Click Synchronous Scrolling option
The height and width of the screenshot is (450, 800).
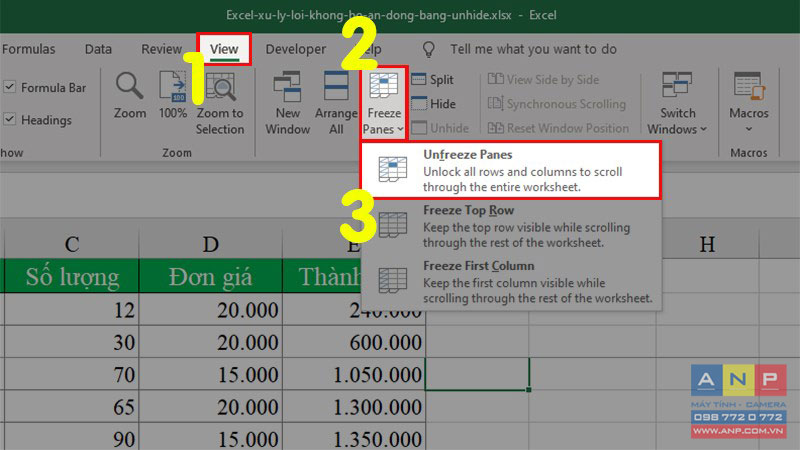tap(557, 104)
